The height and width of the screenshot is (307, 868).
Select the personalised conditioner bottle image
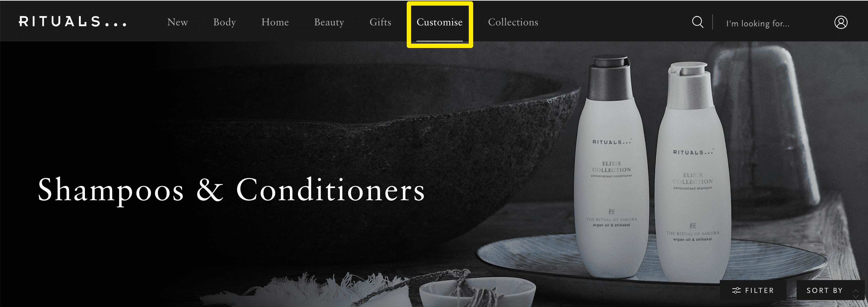point(611,167)
